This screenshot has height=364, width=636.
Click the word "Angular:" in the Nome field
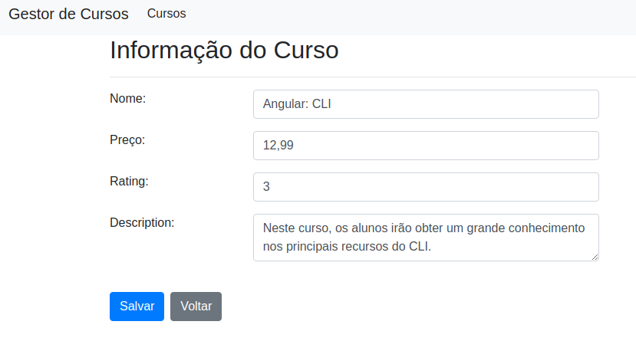click(x=286, y=104)
